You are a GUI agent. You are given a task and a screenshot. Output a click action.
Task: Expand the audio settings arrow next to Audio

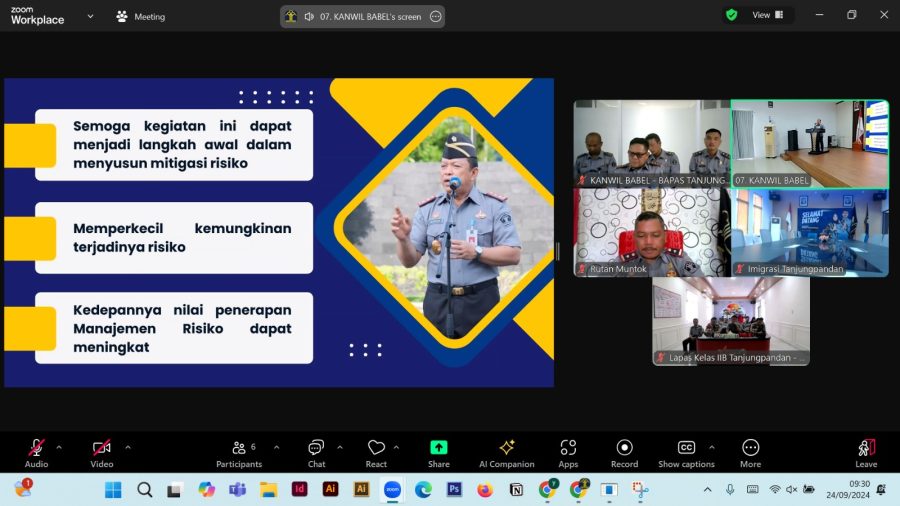[59, 447]
